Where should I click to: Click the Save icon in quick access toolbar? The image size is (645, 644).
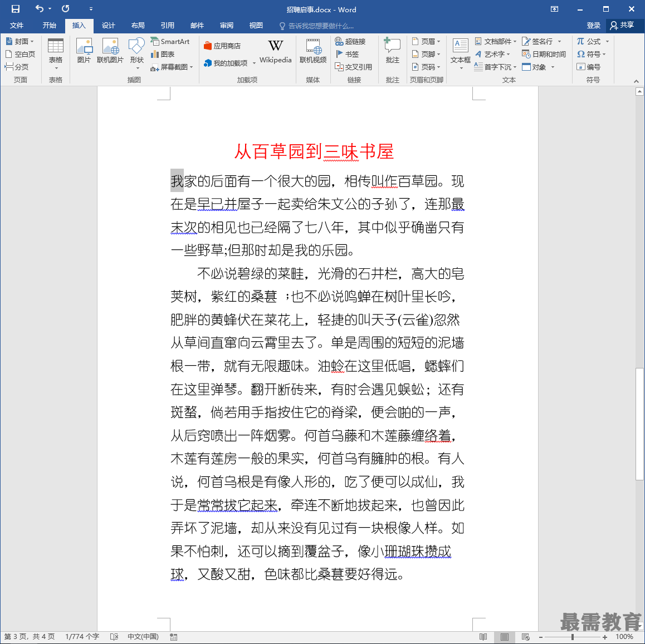[x=16, y=9]
